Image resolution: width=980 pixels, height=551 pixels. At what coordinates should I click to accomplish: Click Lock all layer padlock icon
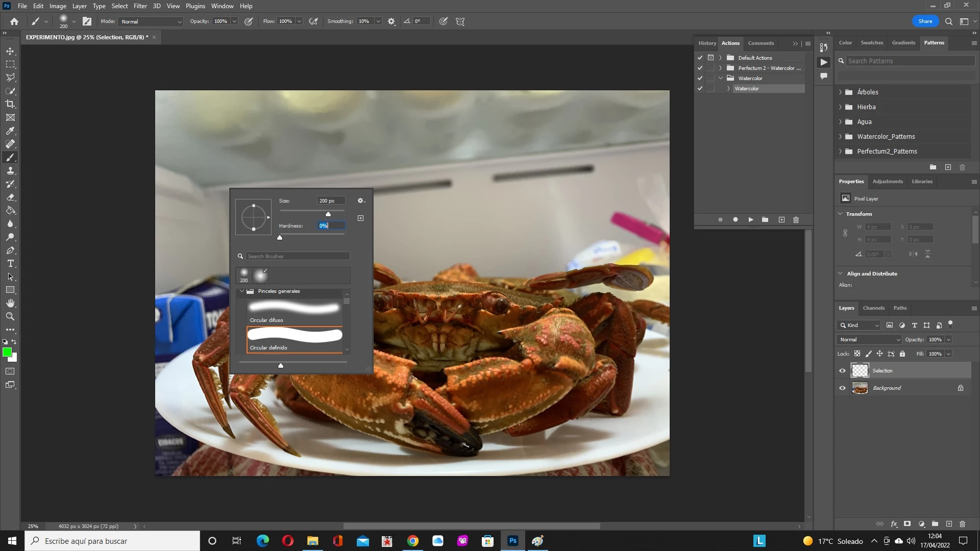pyautogui.click(x=902, y=354)
